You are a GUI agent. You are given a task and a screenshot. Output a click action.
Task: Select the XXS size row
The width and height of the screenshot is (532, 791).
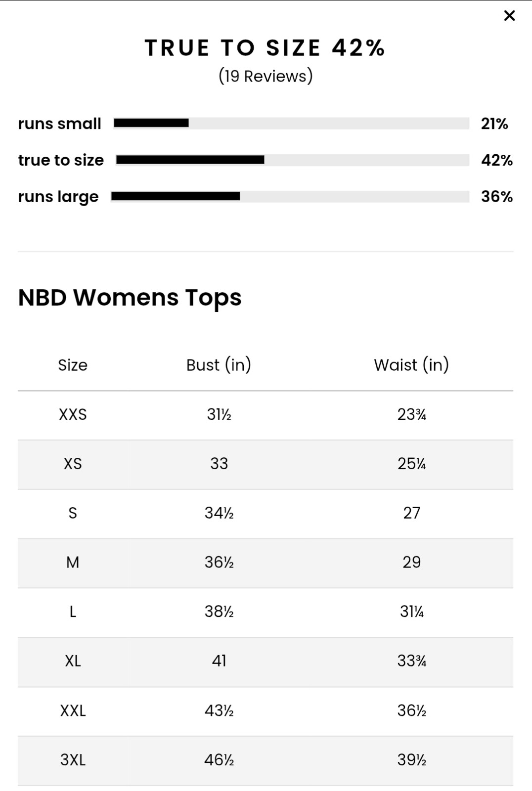tap(266, 415)
